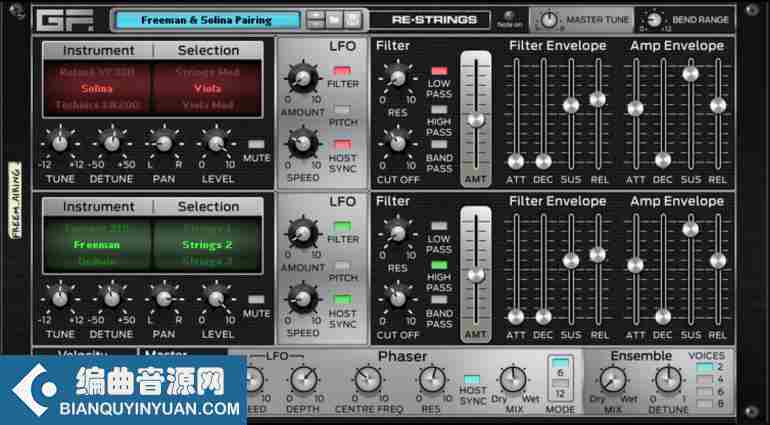Viewport: 770px width, 425px height.
Task: Click Freeman layer Amp Envelope DEC slider
Action: click(663, 317)
